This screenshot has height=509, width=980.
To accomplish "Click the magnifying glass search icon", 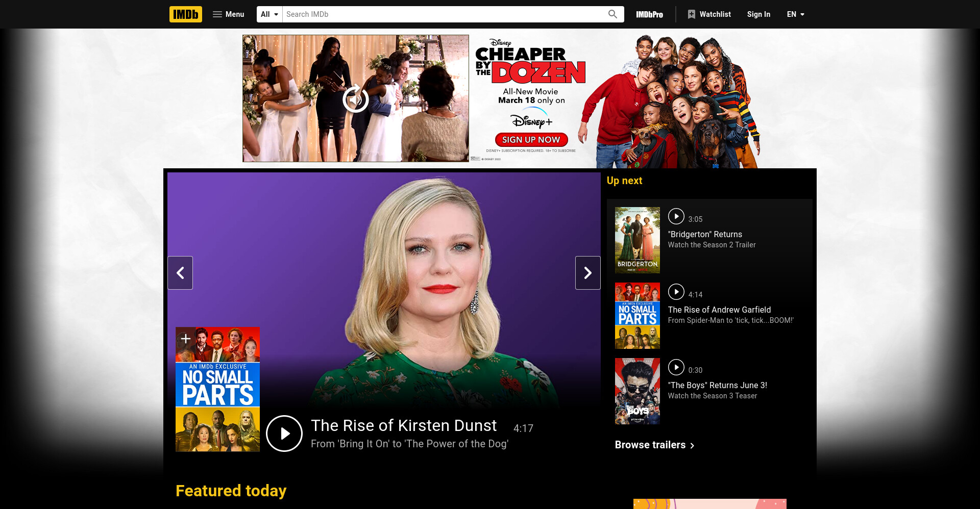I will point(612,14).
